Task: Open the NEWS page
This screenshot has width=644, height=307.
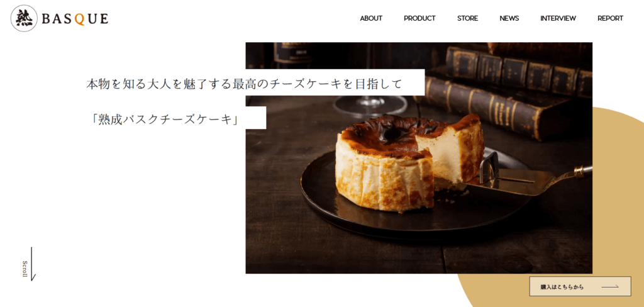Action: point(509,18)
